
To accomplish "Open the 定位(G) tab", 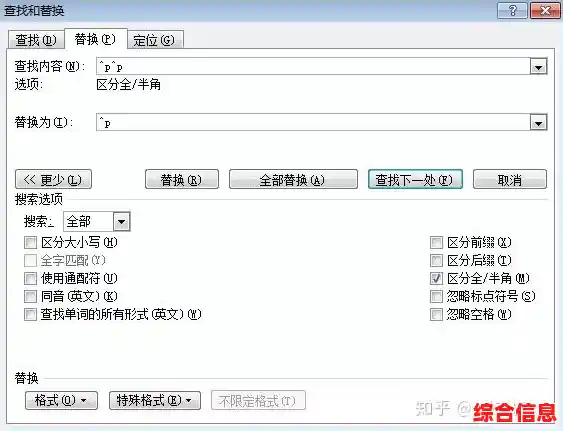I will point(155,40).
